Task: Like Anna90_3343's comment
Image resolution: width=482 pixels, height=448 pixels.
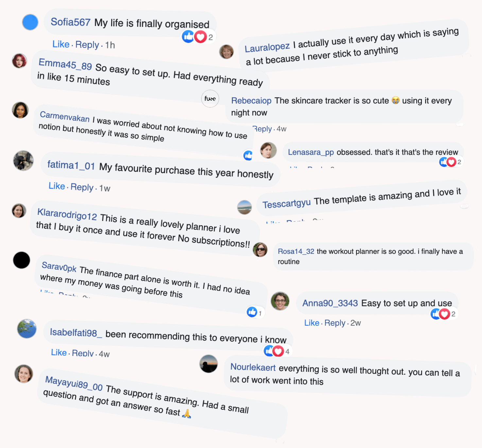Action: (312, 323)
